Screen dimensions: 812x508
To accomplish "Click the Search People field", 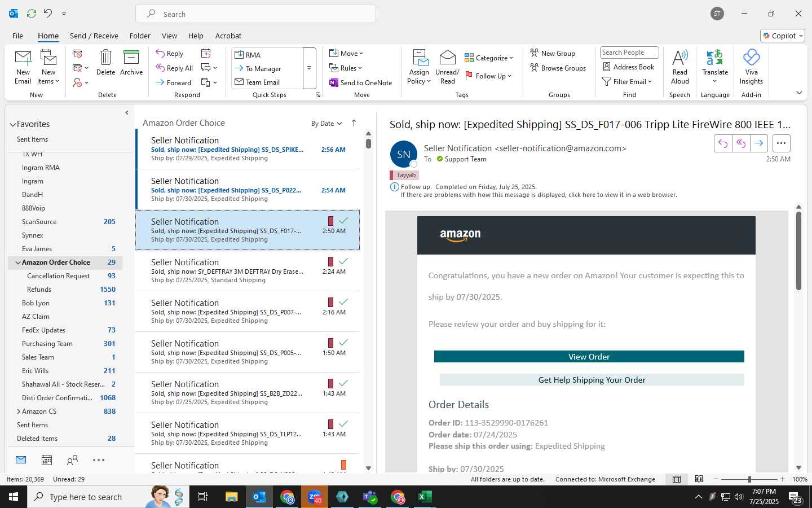I will click(629, 52).
